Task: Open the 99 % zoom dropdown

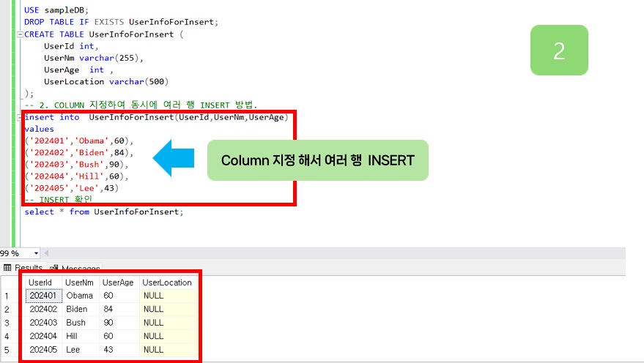Action: pos(36,253)
